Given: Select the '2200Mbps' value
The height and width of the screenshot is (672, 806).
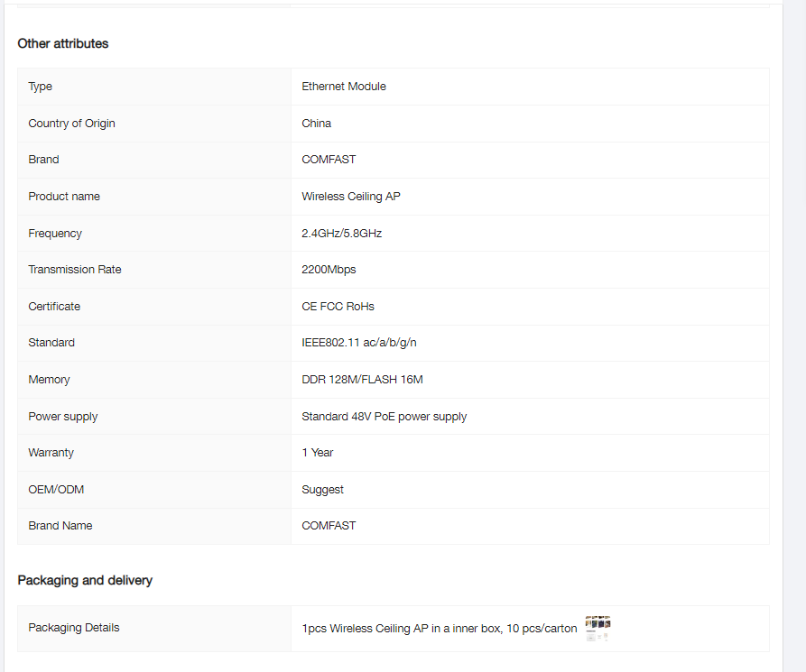Looking at the screenshot, I should pyautogui.click(x=329, y=269).
